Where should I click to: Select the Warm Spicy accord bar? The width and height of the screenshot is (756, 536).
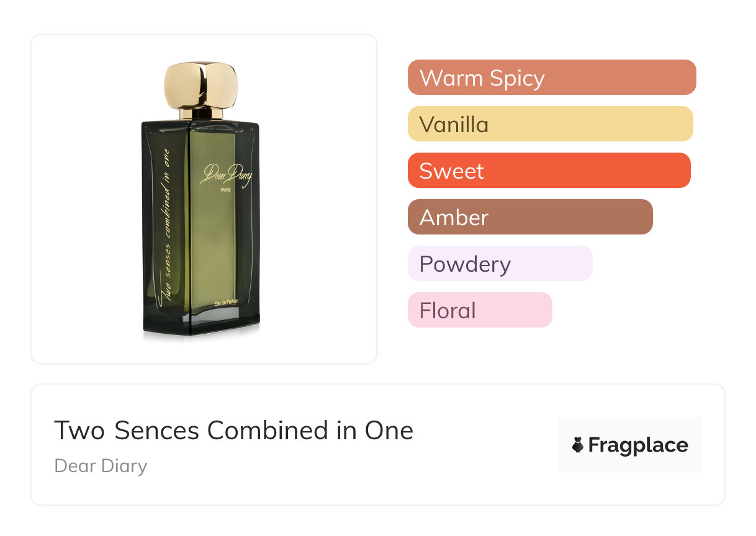coord(551,78)
